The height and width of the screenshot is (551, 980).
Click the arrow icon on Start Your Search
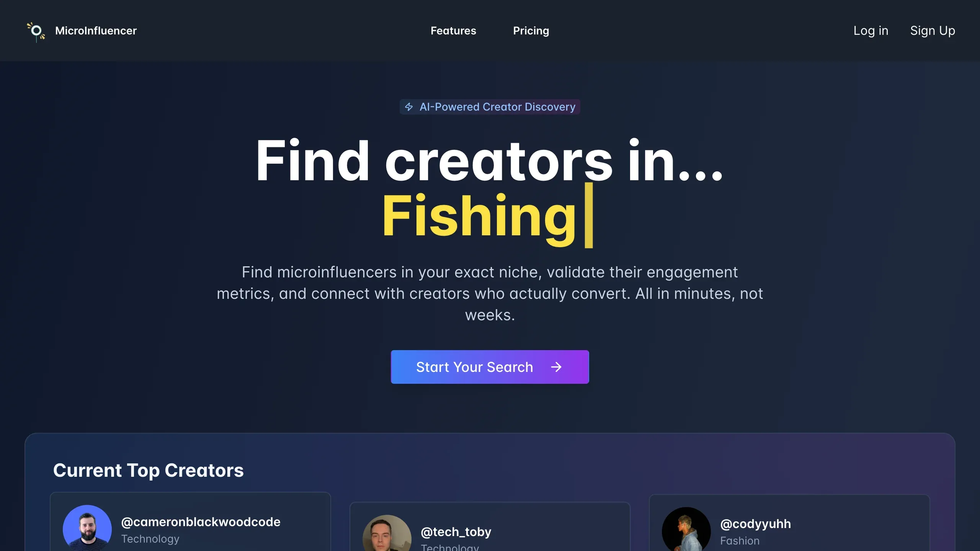point(556,367)
